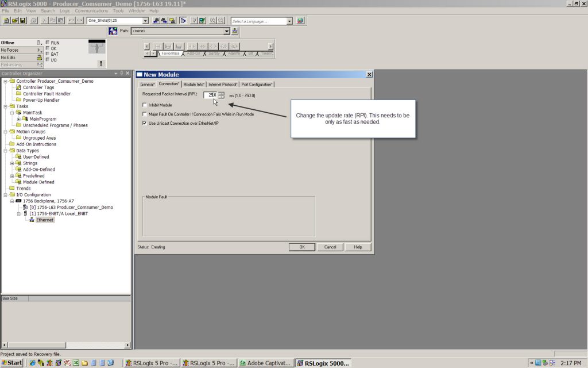Open the File menu
Image resolution: width=588 pixels, height=368 pixels.
6,10
